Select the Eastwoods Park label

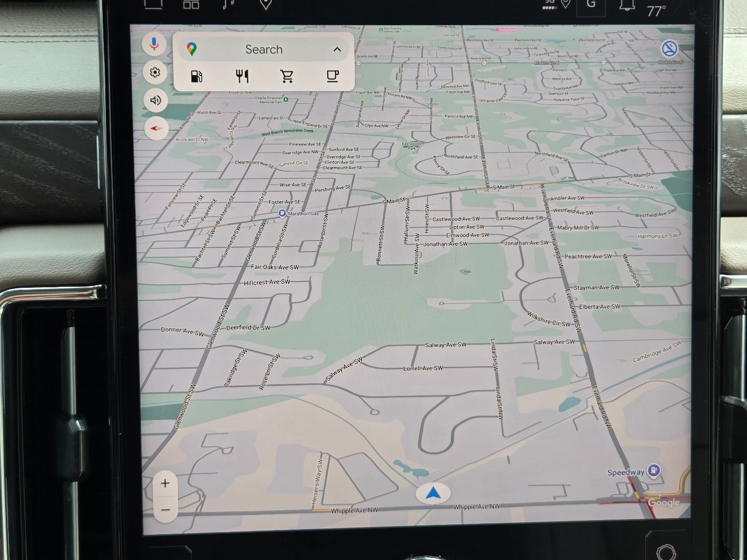[412, 146]
